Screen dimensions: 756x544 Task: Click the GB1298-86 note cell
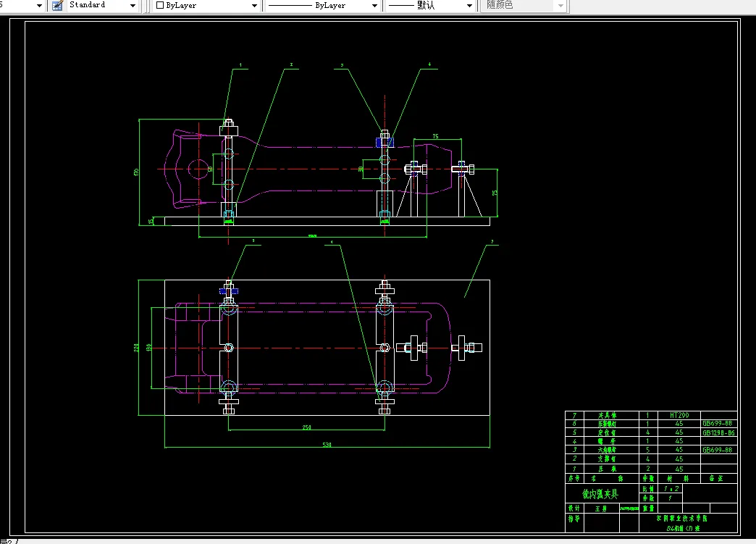(718, 432)
